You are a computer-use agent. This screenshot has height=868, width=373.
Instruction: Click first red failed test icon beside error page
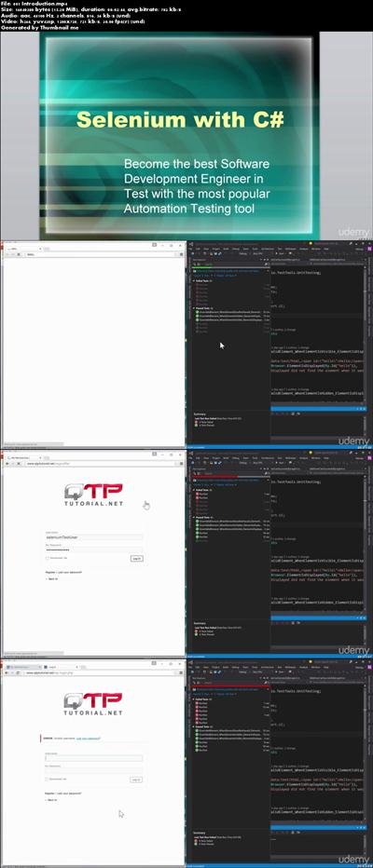pos(198,703)
